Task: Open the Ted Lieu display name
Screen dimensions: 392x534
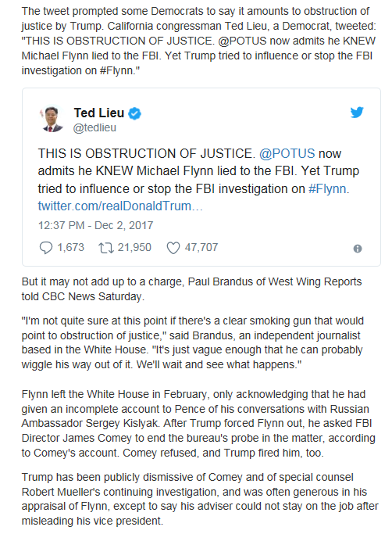Action: pos(99,113)
